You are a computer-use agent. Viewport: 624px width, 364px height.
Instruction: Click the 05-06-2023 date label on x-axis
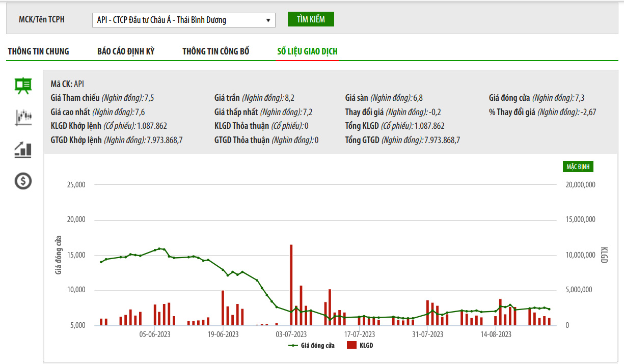point(155,334)
